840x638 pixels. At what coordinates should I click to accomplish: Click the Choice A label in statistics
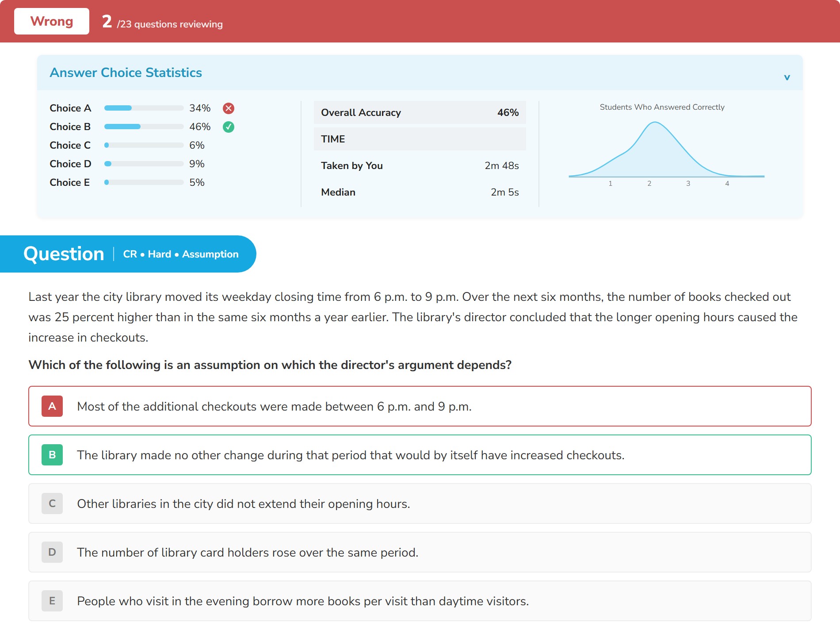tap(70, 108)
